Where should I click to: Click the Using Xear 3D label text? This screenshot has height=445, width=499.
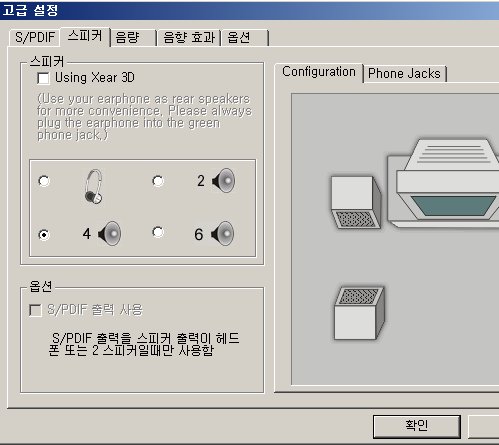[x=95, y=78]
